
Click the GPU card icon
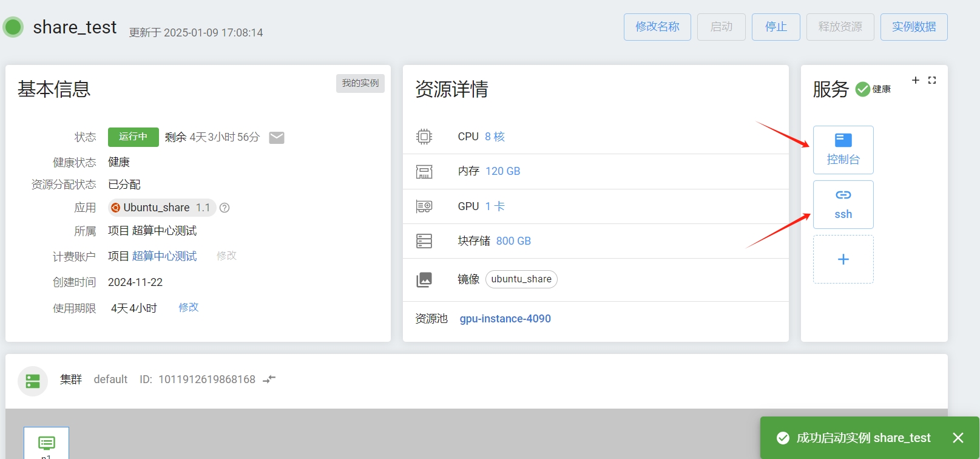[x=424, y=206]
